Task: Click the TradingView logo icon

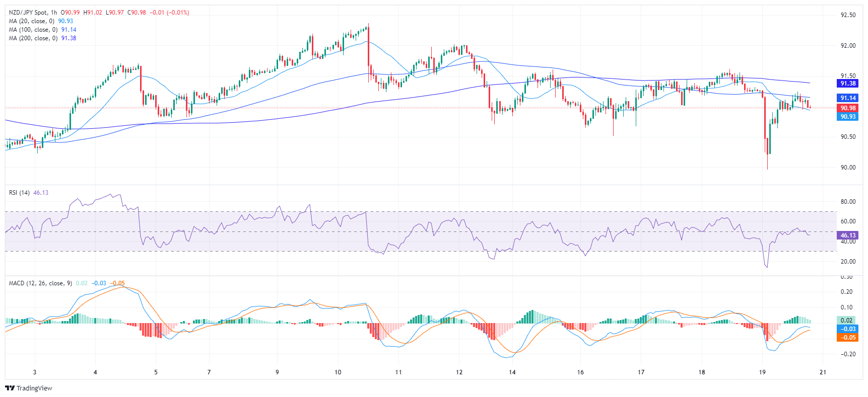Action: click(x=10, y=388)
